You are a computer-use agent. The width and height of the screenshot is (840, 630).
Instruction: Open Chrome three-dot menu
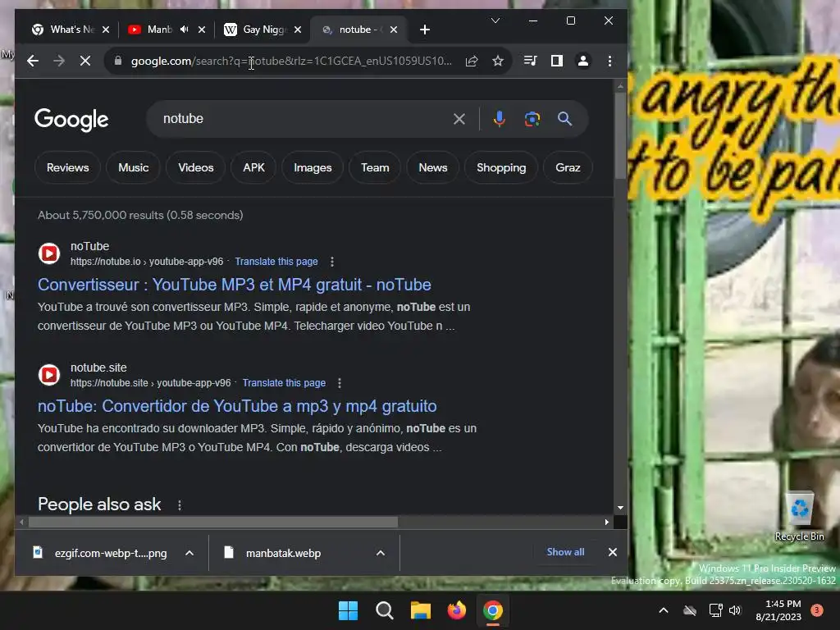(609, 61)
